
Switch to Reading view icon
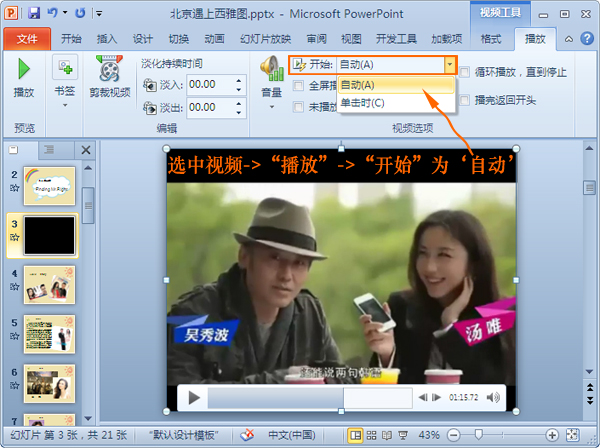click(x=387, y=435)
